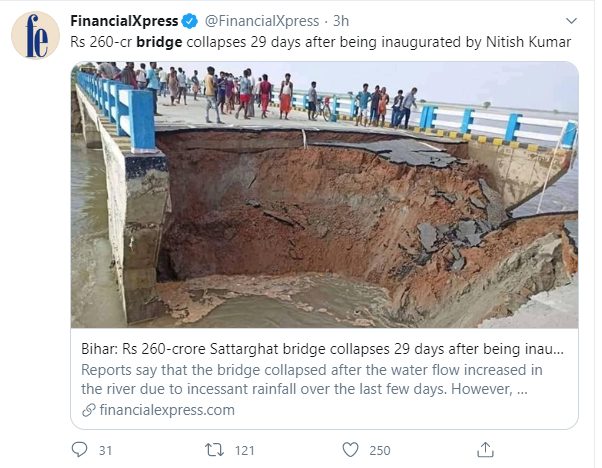The image size is (602, 468).
Task: Click the @FinancialXpress handle
Action: (261, 20)
